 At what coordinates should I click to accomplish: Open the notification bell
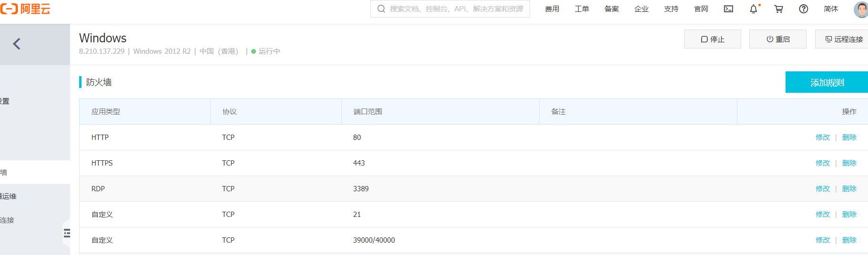754,9
